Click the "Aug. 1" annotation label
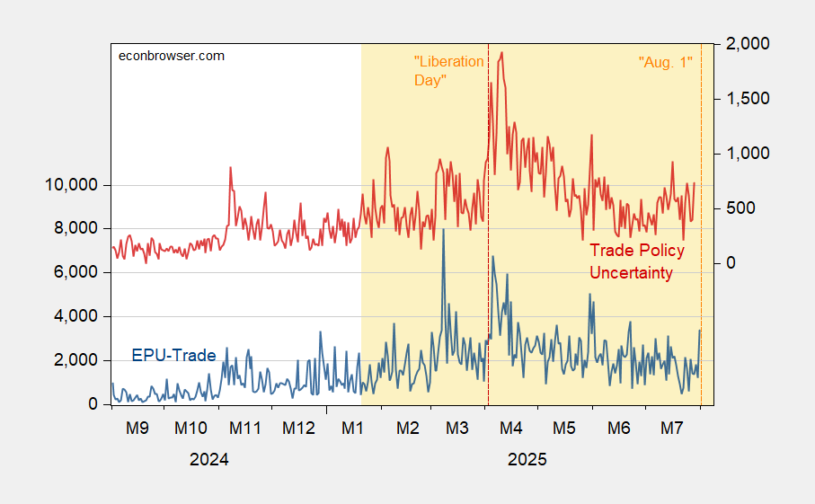This screenshot has height=504, width=815. coord(667,63)
